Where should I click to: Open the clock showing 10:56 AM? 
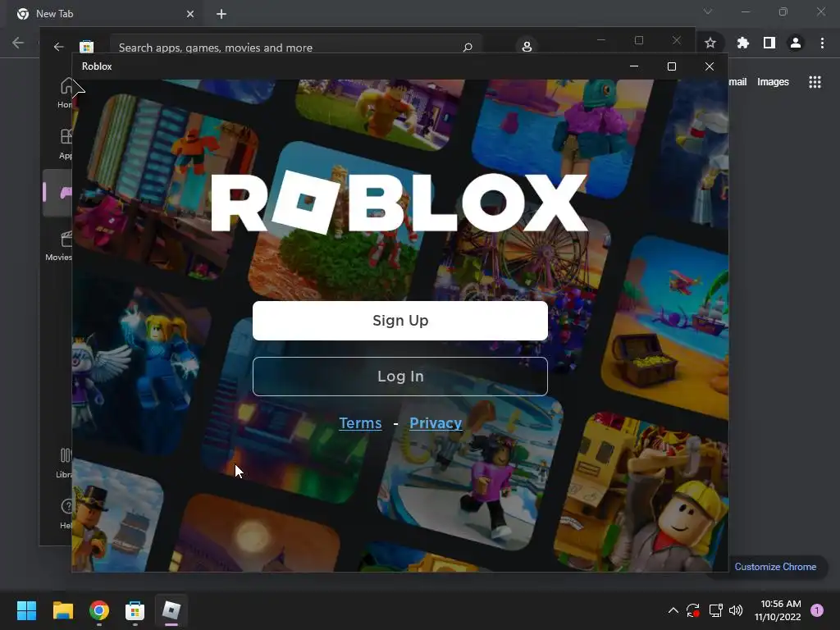point(778,610)
